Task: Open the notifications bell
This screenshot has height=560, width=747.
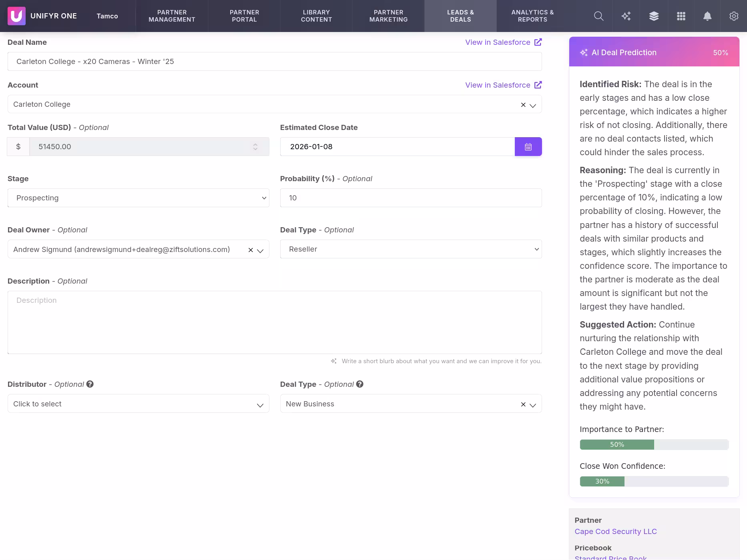Action: tap(707, 16)
